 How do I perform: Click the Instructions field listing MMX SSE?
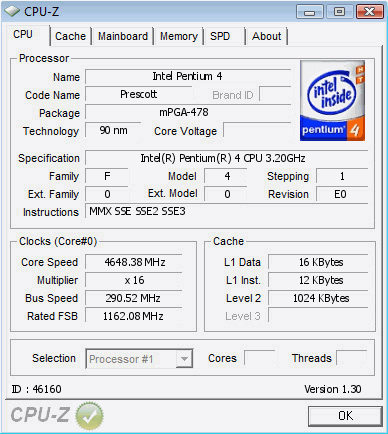[x=227, y=211]
